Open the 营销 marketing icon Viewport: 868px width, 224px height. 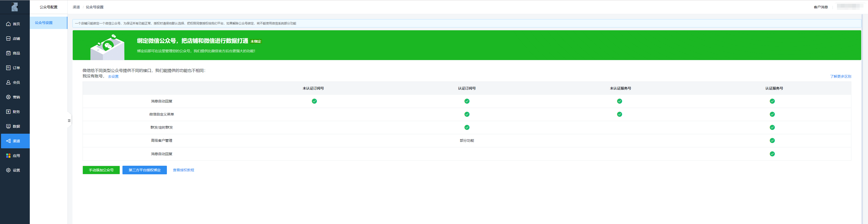tap(8, 97)
